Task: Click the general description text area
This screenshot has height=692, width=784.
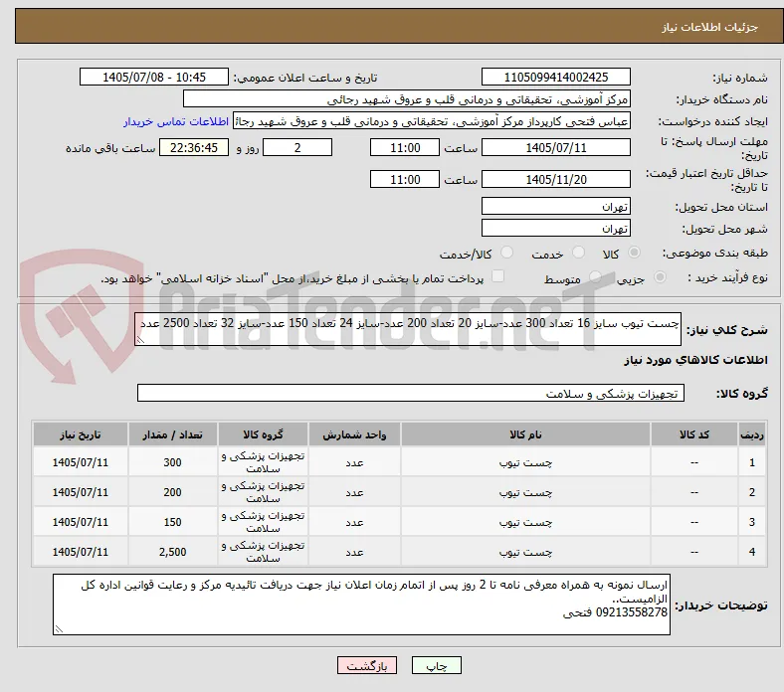Action: [x=408, y=329]
